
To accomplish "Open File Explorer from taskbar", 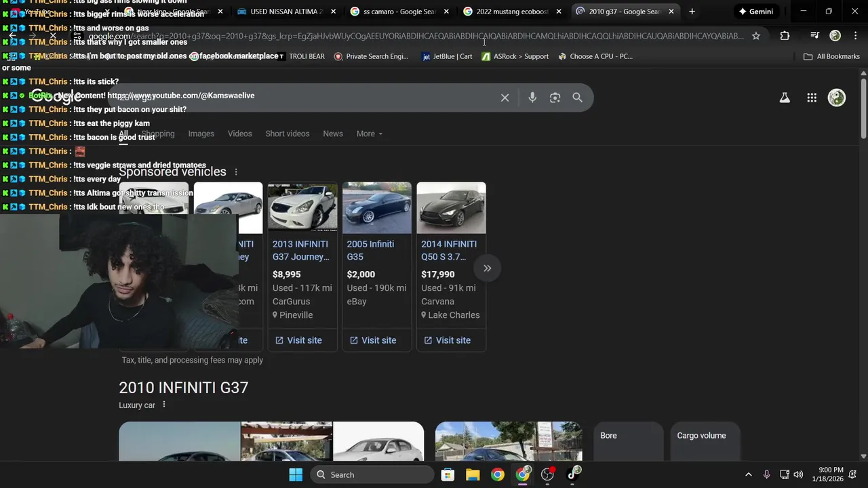I will (x=473, y=474).
